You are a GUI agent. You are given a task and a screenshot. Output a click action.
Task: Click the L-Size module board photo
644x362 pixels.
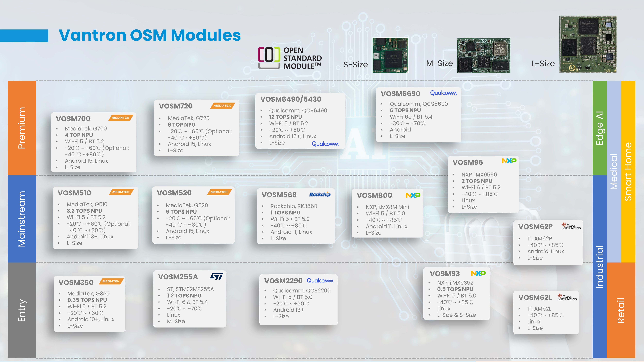coord(588,44)
